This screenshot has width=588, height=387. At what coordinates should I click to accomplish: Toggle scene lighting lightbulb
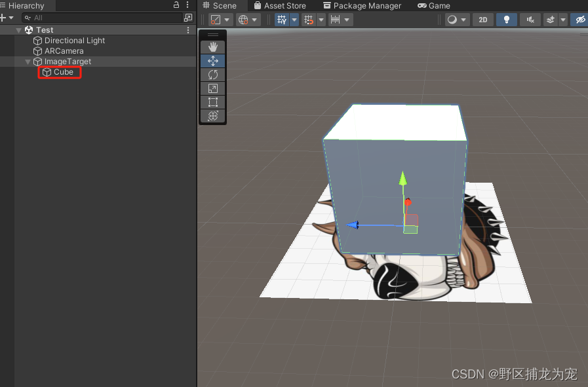pyautogui.click(x=506, y=20)
